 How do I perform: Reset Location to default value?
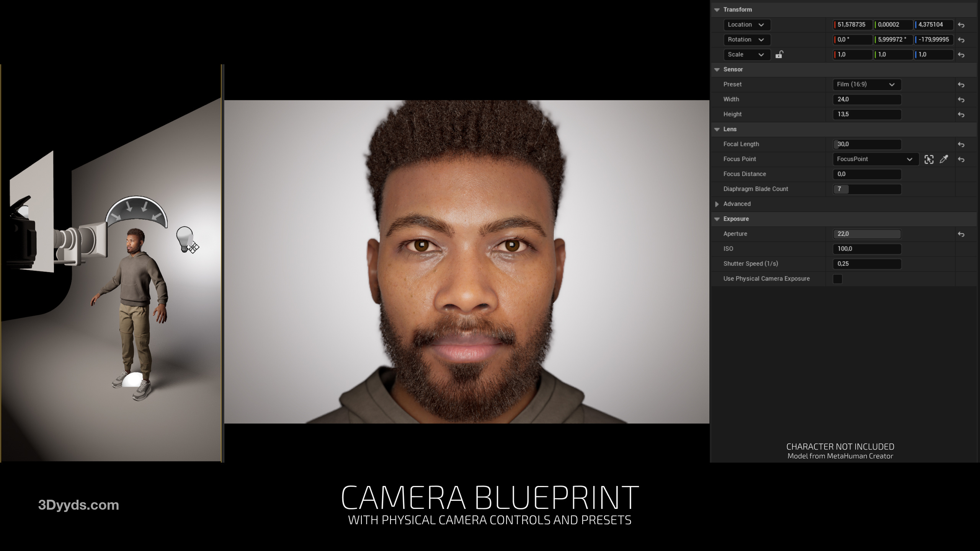(x=961, y=25)
